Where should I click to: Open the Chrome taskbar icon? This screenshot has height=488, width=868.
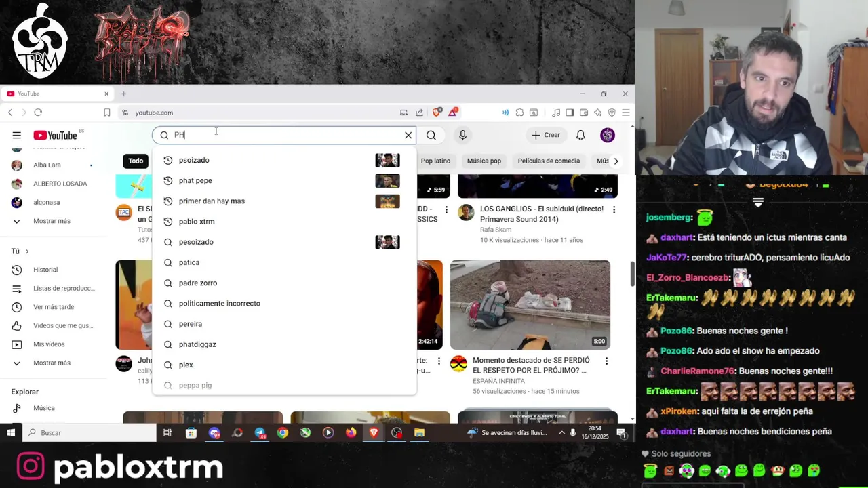pos(283,432)
